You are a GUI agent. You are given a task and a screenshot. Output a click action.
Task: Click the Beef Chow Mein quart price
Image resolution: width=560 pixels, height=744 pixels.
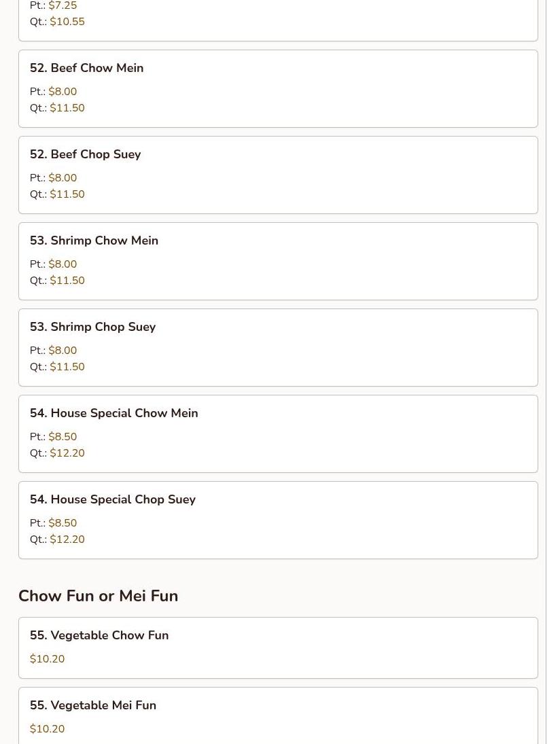click(x=67, y=108)
